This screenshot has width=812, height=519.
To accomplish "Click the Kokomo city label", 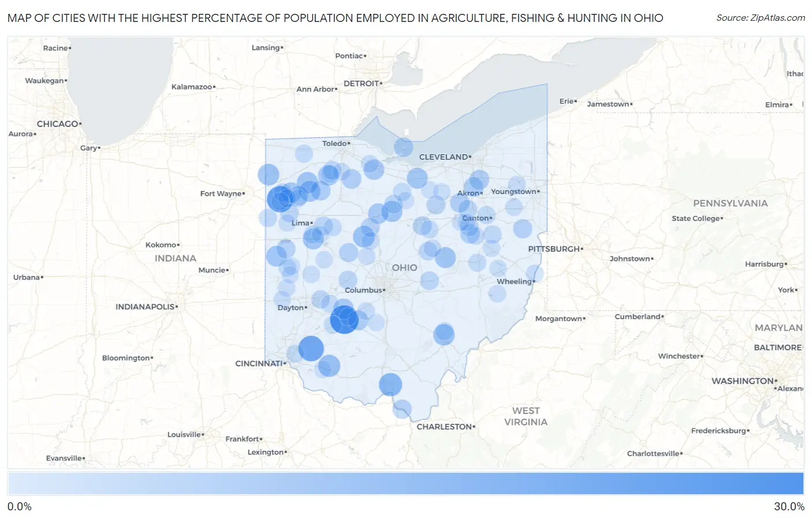I will [161, 245].
